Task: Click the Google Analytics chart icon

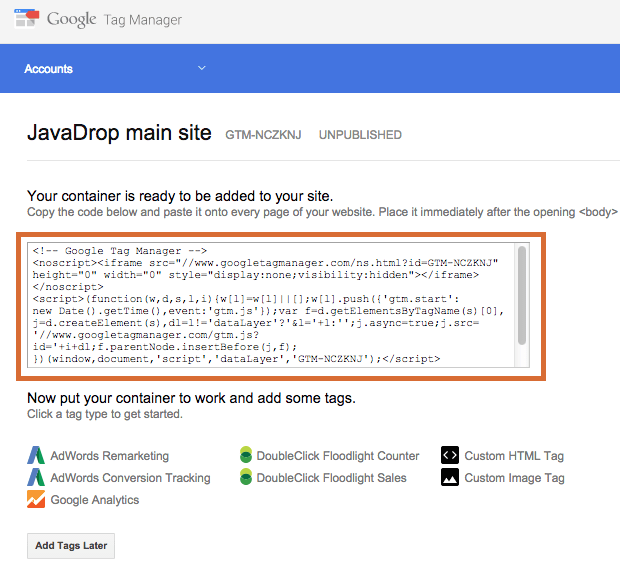Action: coord(36,499)
